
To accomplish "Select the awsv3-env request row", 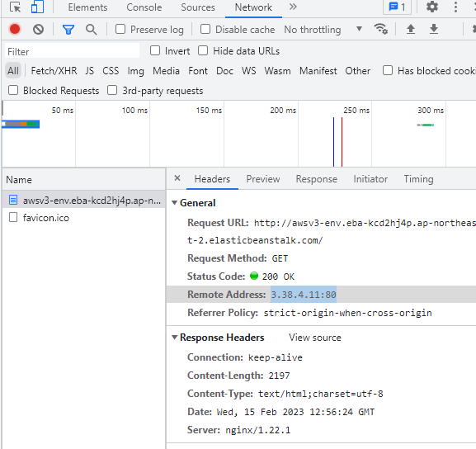I will pos(84,201).
